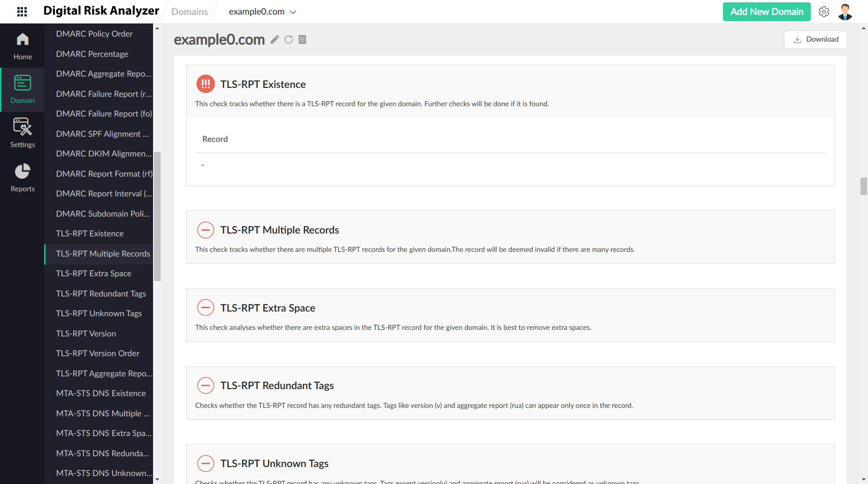
Task: Download the domain report
Action: pos(815,39)
